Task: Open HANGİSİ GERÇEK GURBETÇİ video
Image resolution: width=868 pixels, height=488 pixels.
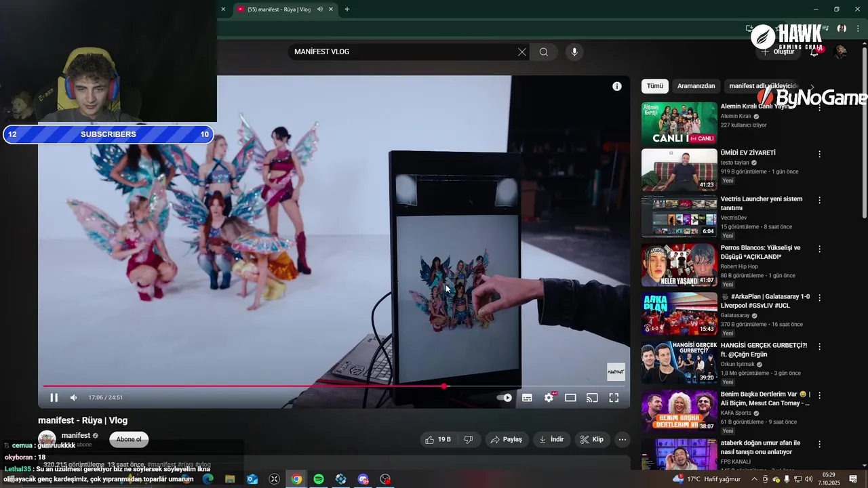Action: pos(764,350)
